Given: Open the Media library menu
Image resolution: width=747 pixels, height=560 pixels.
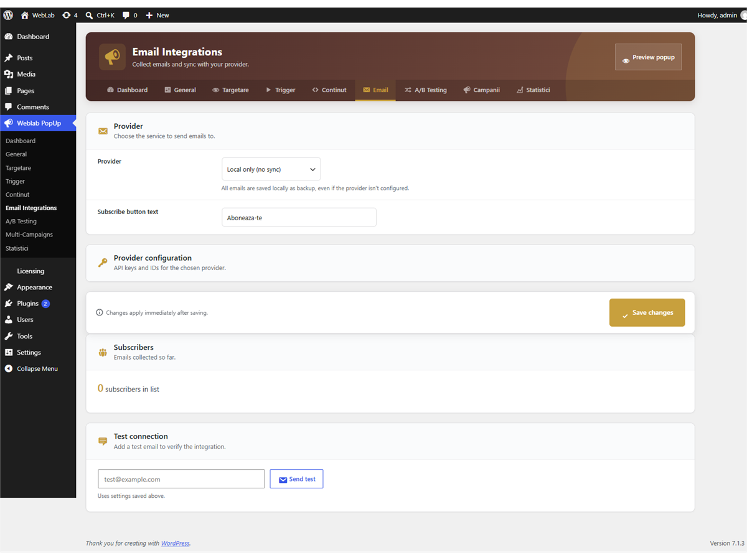Looking at the screenshot, I should pos(38,74).
